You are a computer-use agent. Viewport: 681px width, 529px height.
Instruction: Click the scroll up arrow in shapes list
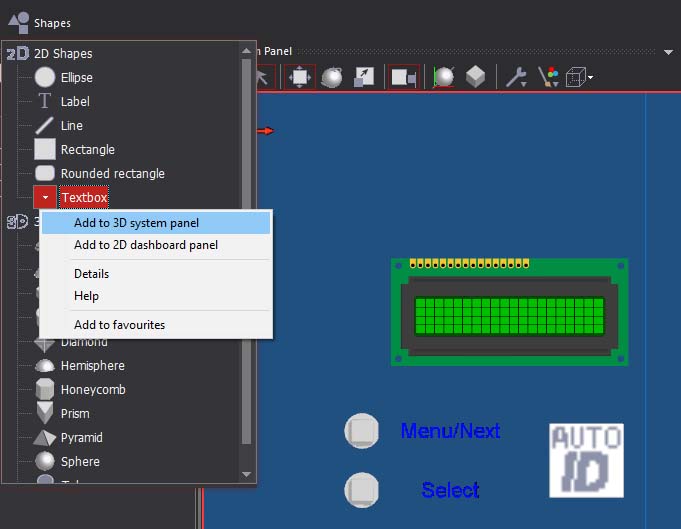246,51
